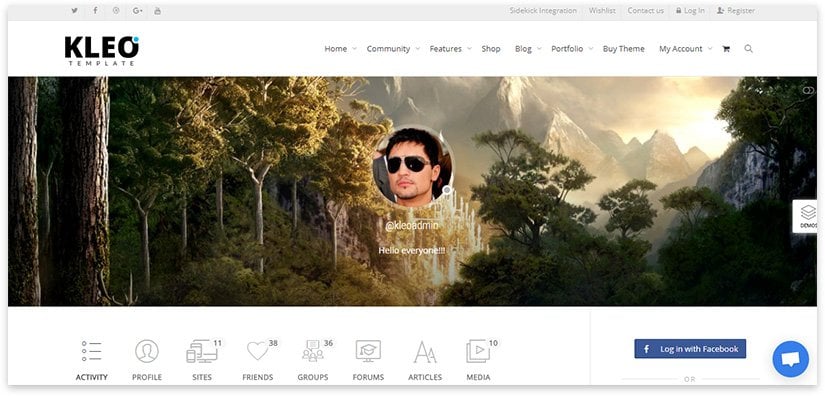This screenshot has height=396, width=825.
Task: Switch to the Activity tab
Action: [92, 360]
